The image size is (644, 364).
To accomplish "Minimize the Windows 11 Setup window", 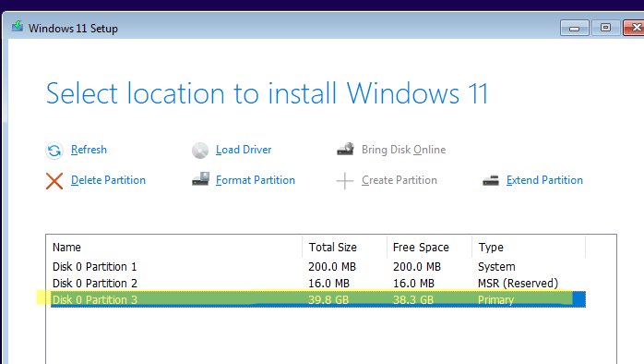I will pyautogui.click(x=575, y=28).
